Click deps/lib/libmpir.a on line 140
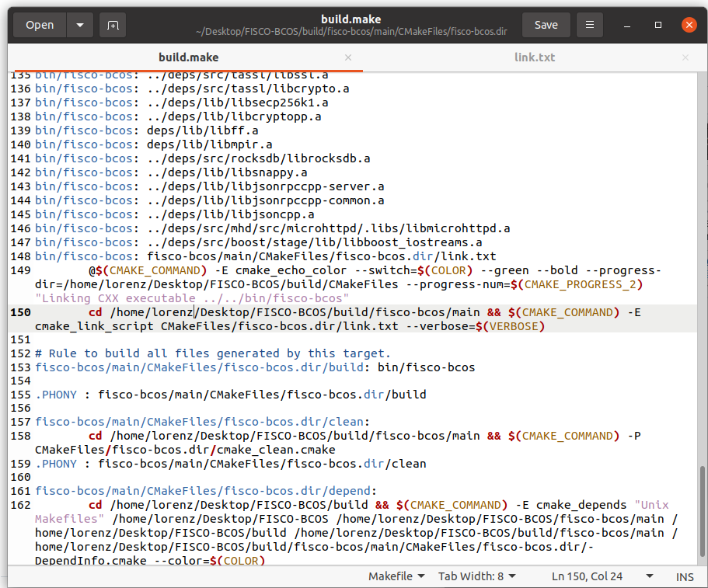The image size is (708, 588). 210,144
